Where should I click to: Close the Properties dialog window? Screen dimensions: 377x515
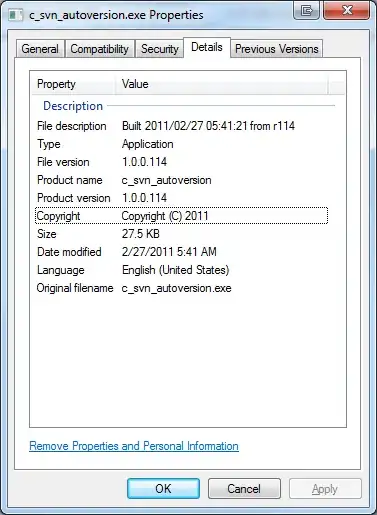tap(346, 11)
